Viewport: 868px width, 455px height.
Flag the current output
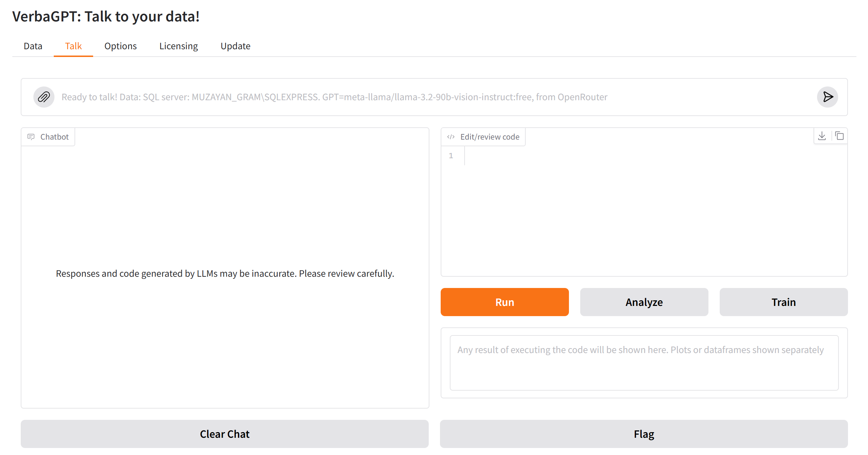644,434
